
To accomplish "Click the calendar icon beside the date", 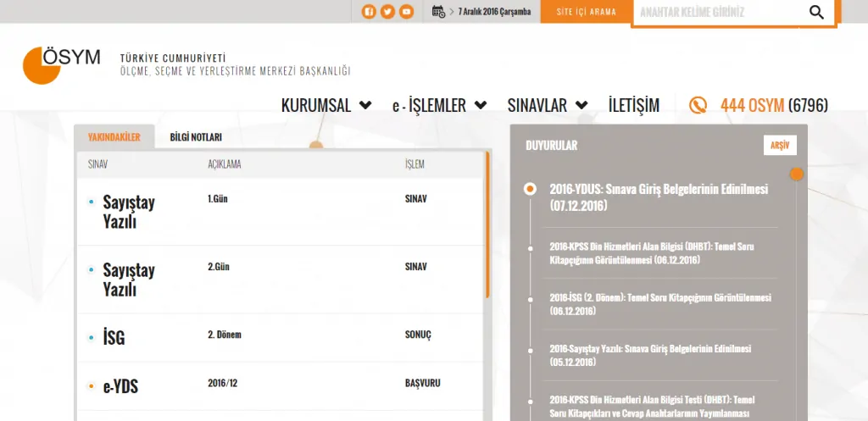I will tap(438, 12).
